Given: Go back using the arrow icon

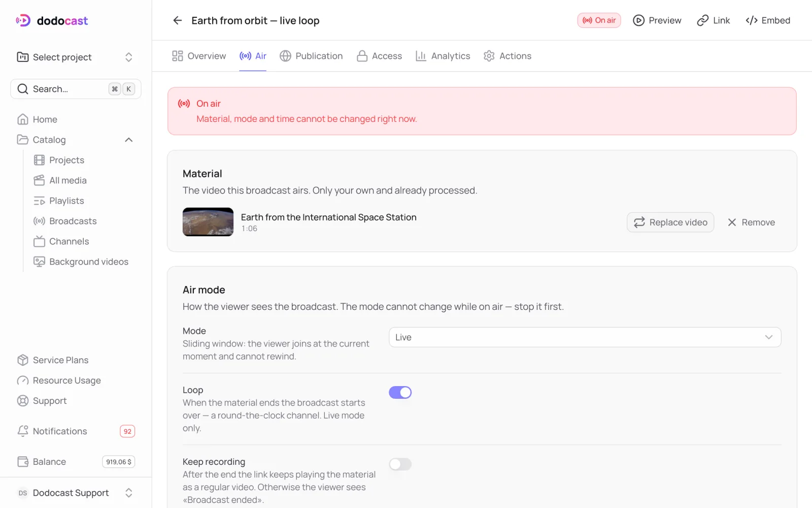Looking at the screenshot, I should coord(178,20).
